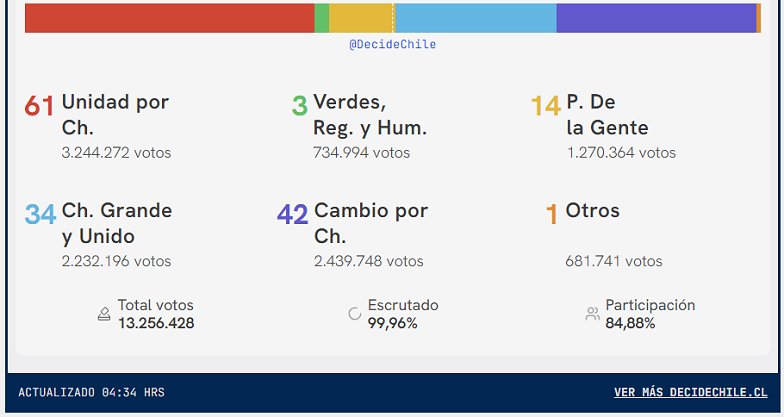This screenshot has width=784, height=417.
Task: Open the VER MÁS DECIDECHILE.CL link
Action: [690, 393]
